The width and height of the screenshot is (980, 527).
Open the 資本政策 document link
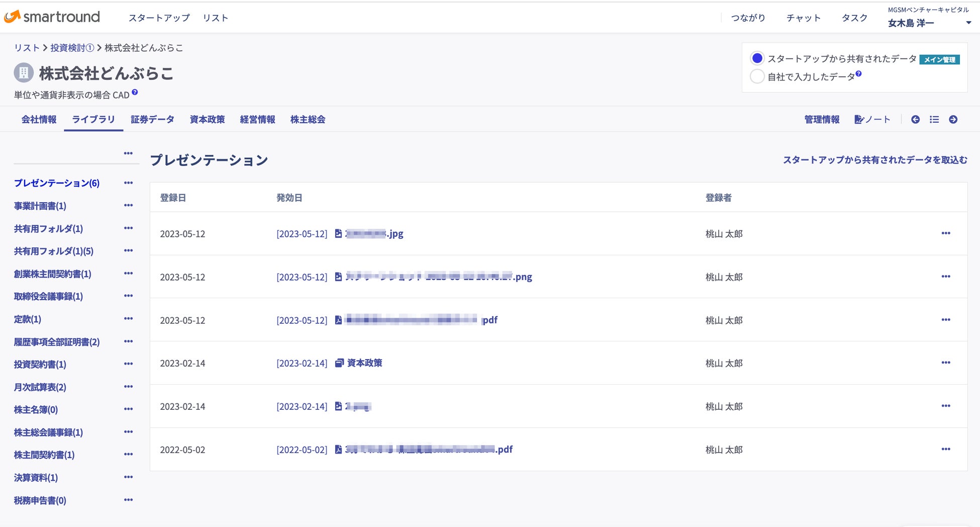click(x=364, y=363)
